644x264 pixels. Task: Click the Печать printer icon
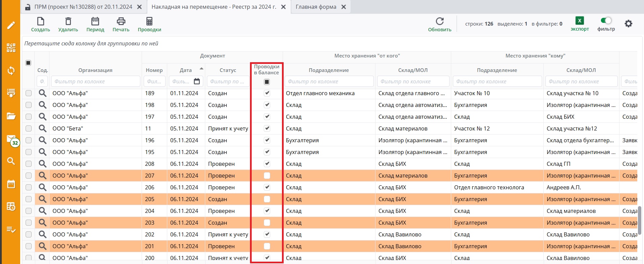coord(121,22)
